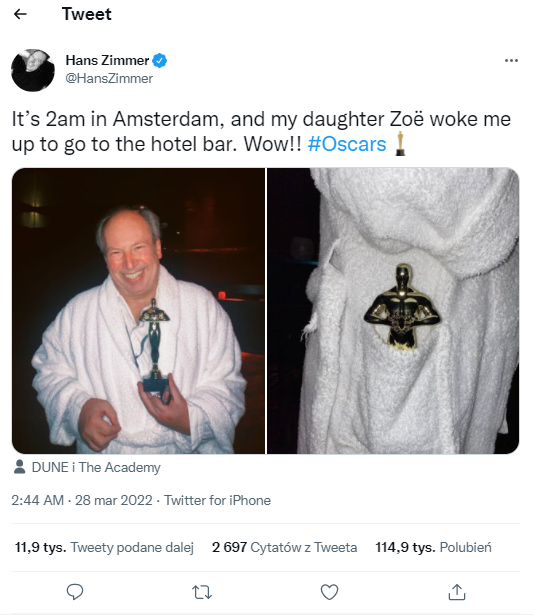Click the person icon beside tagged accounts
Image resolution: width=533 pixels, height=615 pixels.
coord(19,467)
